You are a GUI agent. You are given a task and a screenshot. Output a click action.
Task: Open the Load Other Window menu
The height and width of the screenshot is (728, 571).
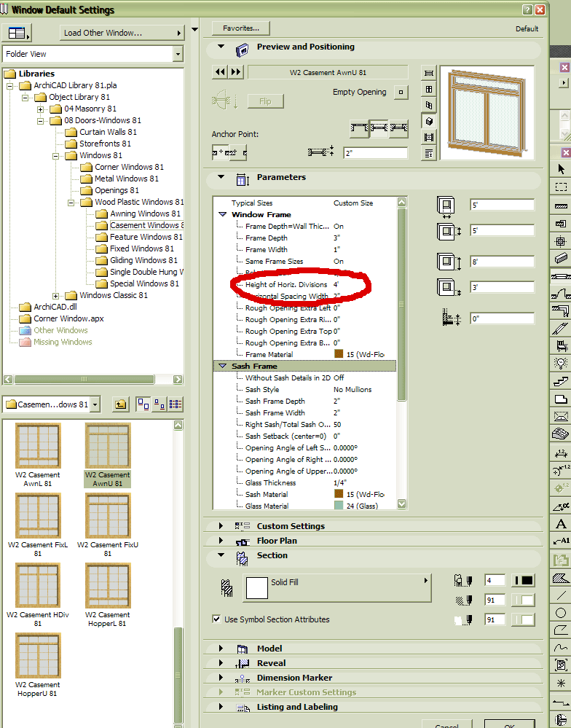click(122, 33)
